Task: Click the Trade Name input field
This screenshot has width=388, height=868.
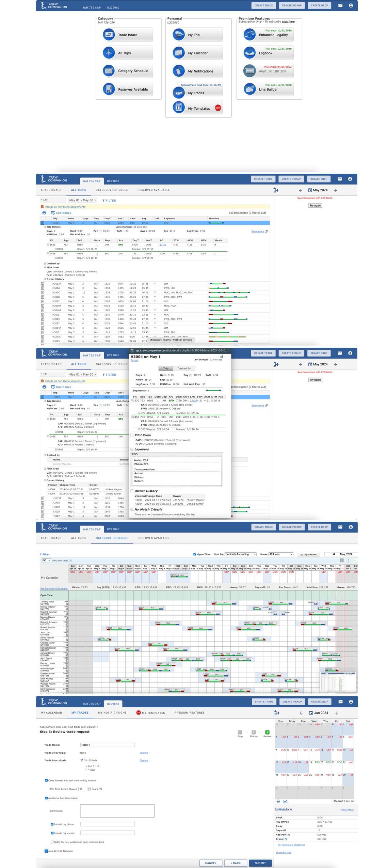Action: pos(107,745)
